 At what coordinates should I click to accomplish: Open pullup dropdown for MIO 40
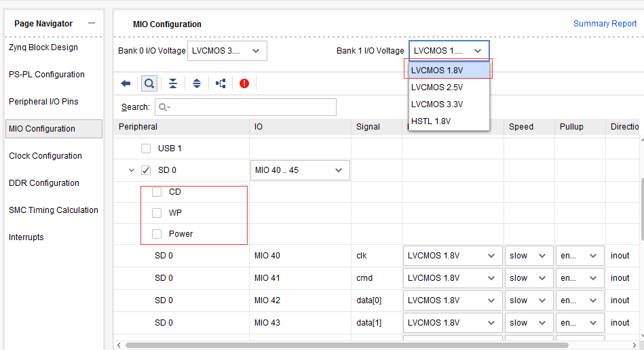pyautogui.click(x=580, y=256)
